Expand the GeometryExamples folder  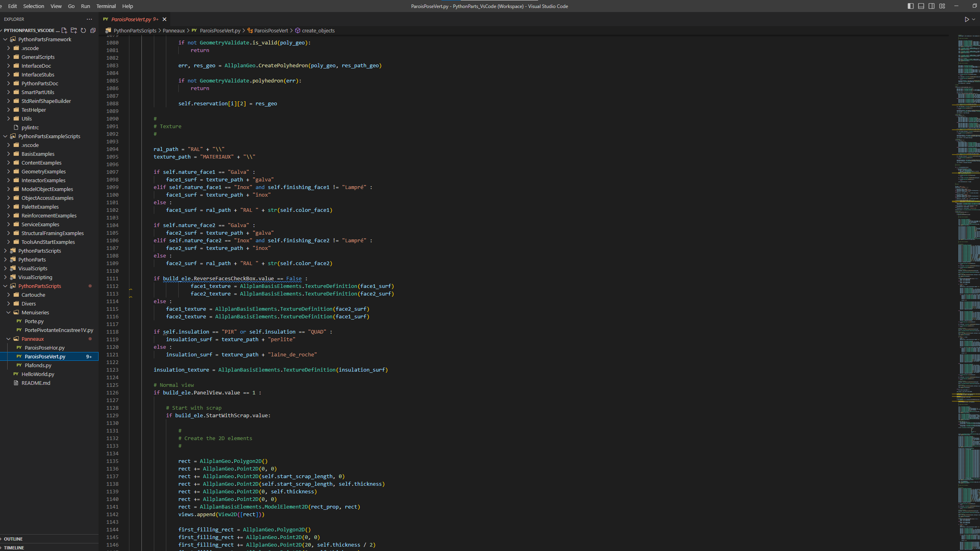pyautogui.click(x=43, y=171)
